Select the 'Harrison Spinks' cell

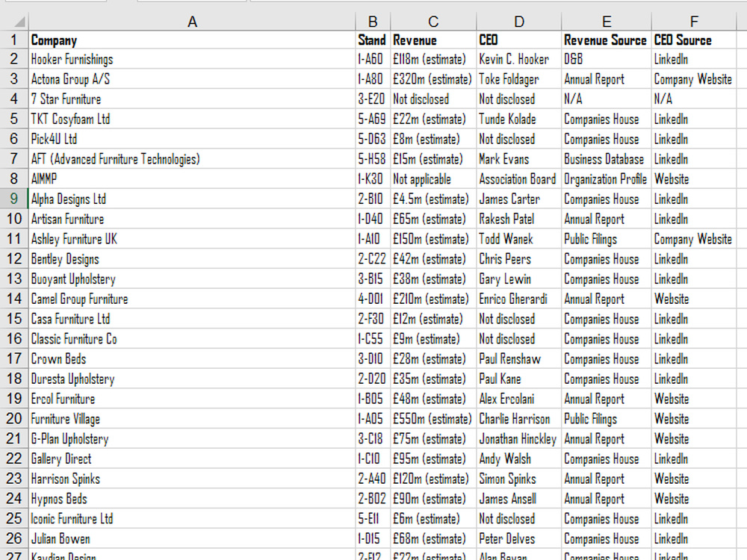click(192, 479)
